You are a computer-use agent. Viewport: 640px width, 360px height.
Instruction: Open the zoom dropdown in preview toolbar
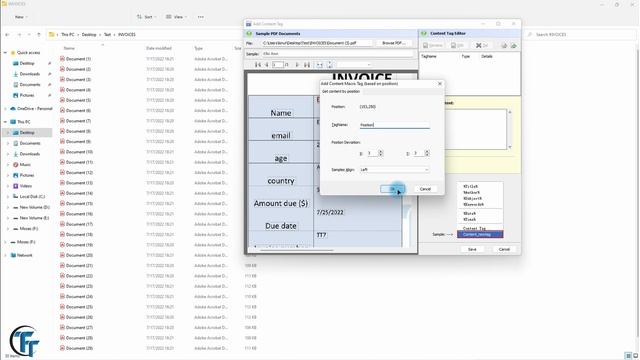[x=354, y=64]
